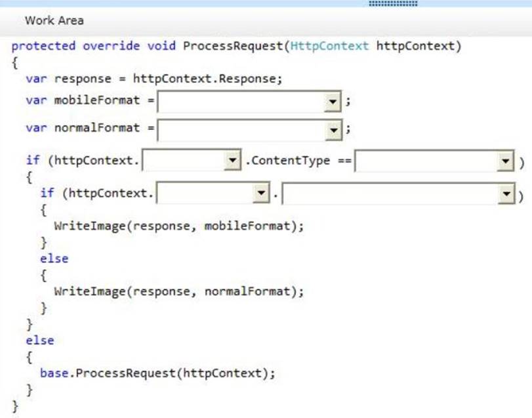This screenshot has height=418, width=532.
Task: Click the nested if httpContext member field
Action: (205, 194)
